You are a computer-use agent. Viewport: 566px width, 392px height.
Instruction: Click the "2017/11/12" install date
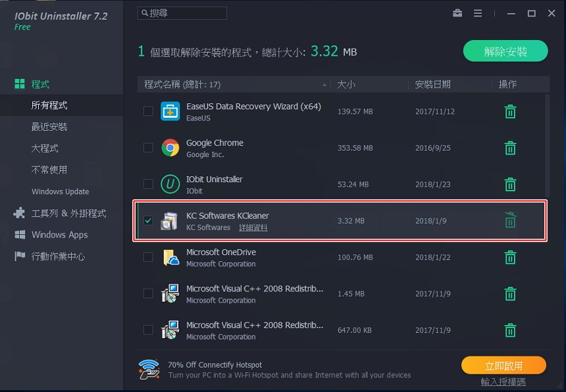(435, 112)
